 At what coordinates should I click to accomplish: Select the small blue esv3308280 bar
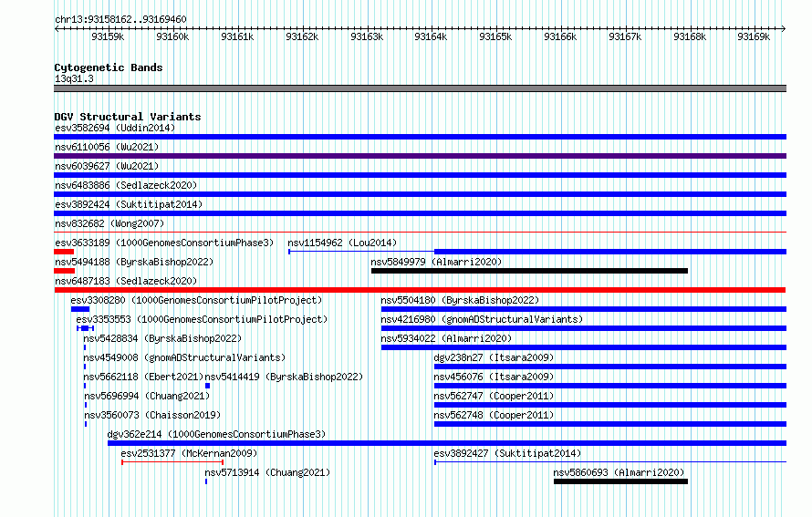coord(80,309)
